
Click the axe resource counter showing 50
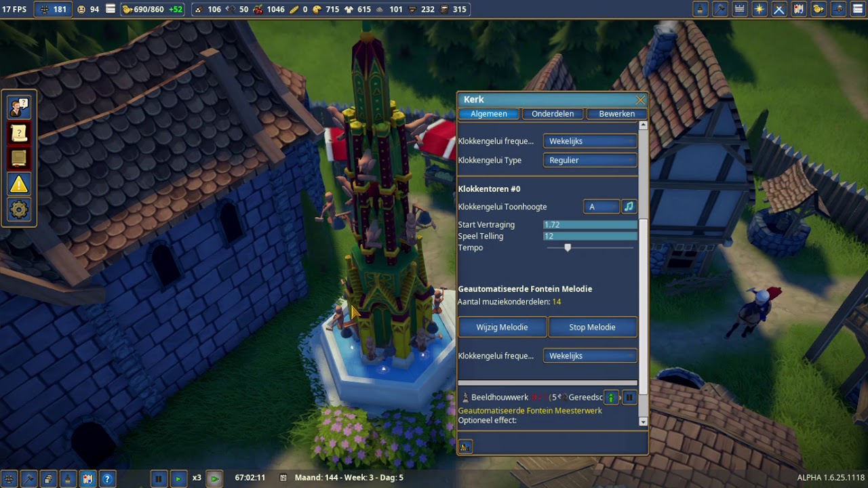click(x=236, y=9)
